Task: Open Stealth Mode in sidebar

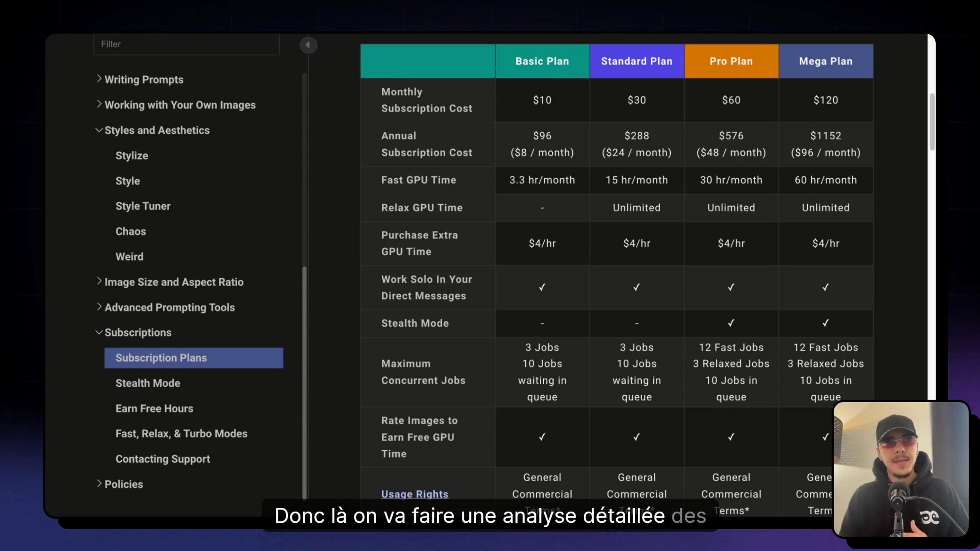Action: click(x=148, y=383)
